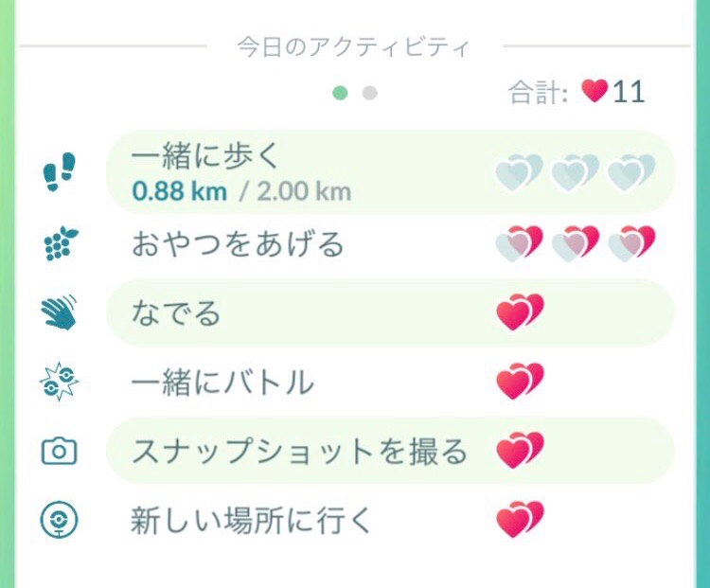The width and height of the screenshot is (710, 588).
Task: Tap the petting hand icon
Action: point(59,312)
